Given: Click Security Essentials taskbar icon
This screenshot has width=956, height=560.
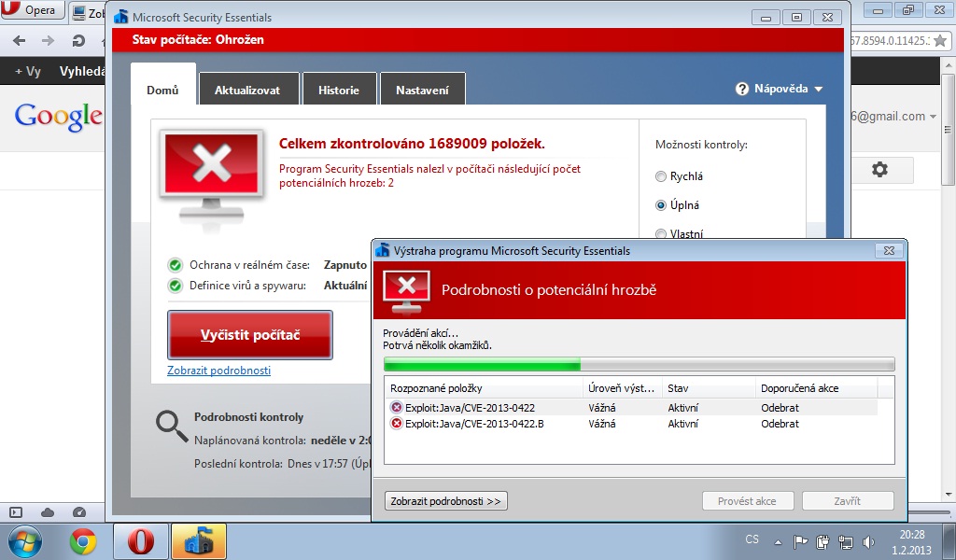Looking at the screenshot, I should point(198,541).
